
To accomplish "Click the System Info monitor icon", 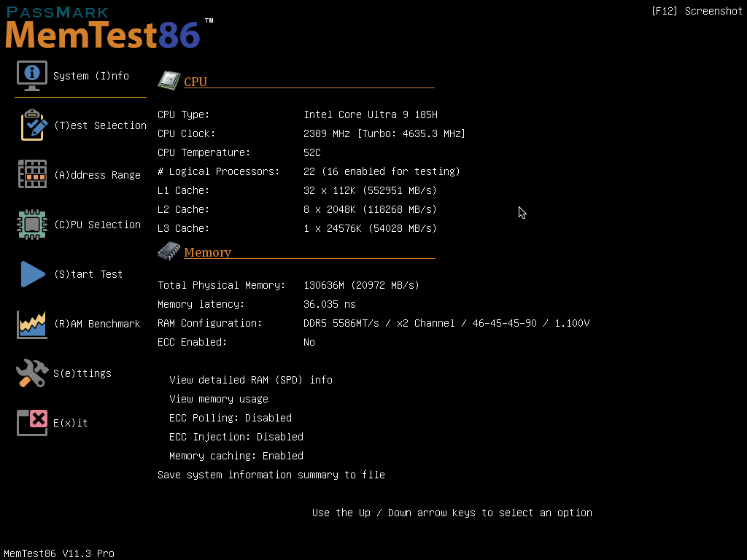I will [32, 75].
